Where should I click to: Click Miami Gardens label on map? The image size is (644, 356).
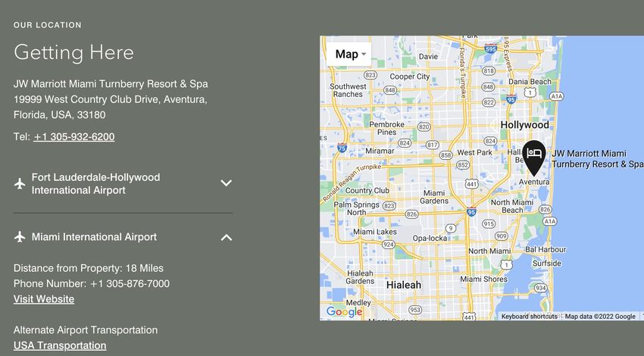point(434,197)
